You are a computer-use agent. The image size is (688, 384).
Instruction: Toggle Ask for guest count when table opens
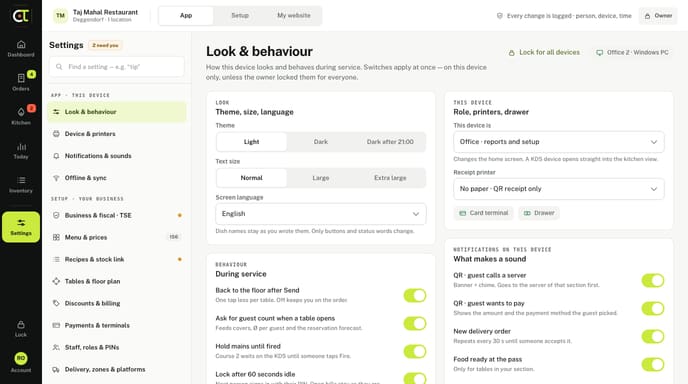point(415,323)
